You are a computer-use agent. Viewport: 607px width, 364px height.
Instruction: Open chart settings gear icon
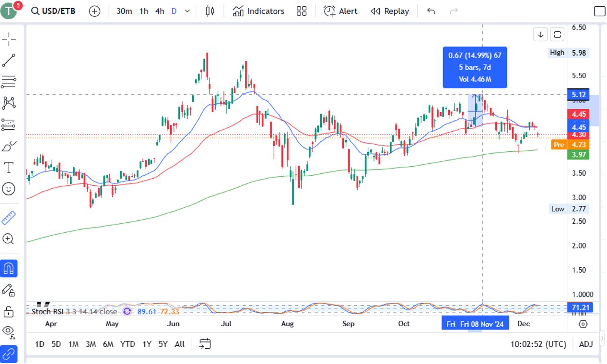coord(583,324)
